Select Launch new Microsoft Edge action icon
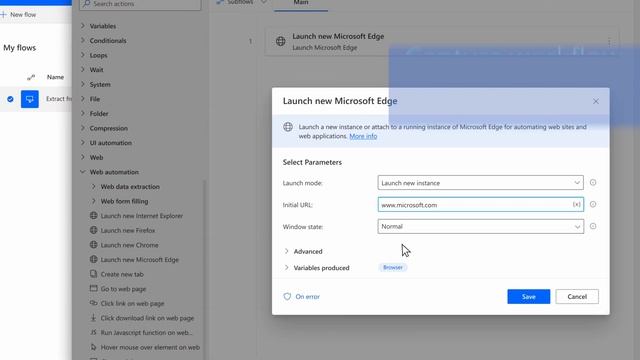Screen dimensions: 640x360 click(93, 259)
